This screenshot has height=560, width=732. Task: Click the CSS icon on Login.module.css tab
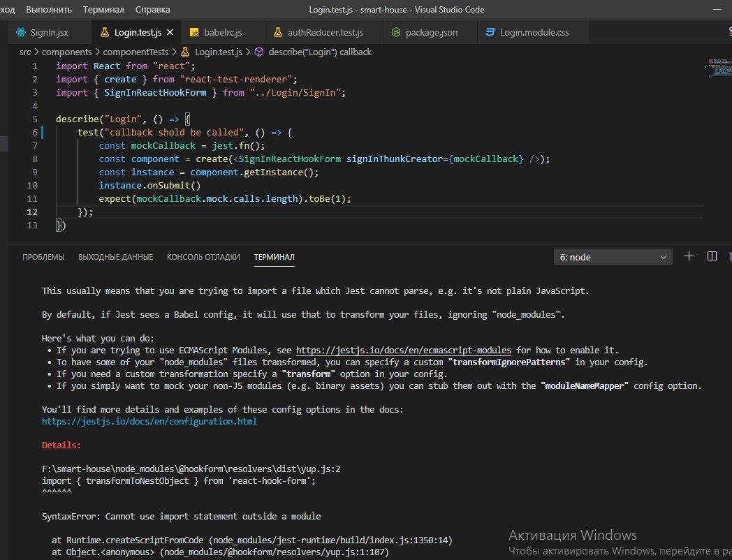click(x=490, y=33)
